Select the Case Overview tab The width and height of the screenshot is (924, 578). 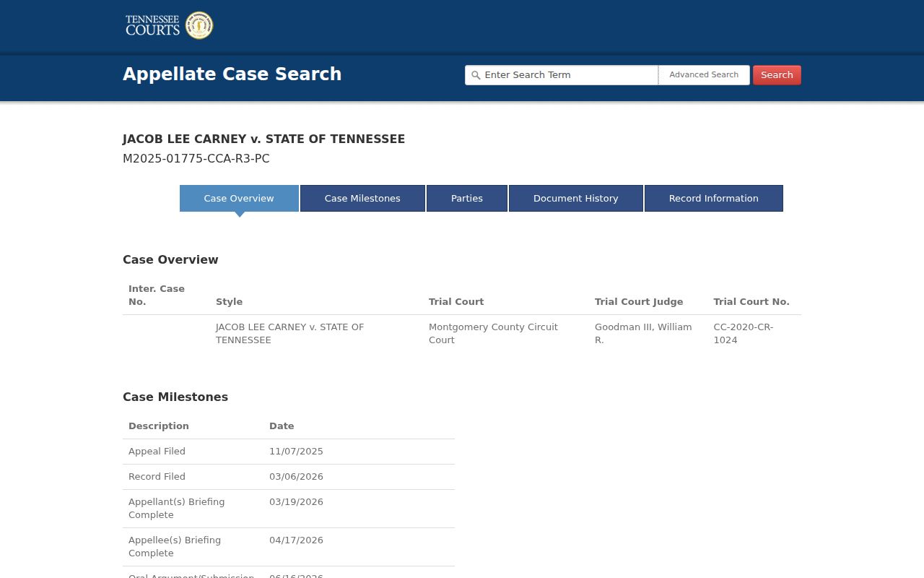tap(239, 198)
